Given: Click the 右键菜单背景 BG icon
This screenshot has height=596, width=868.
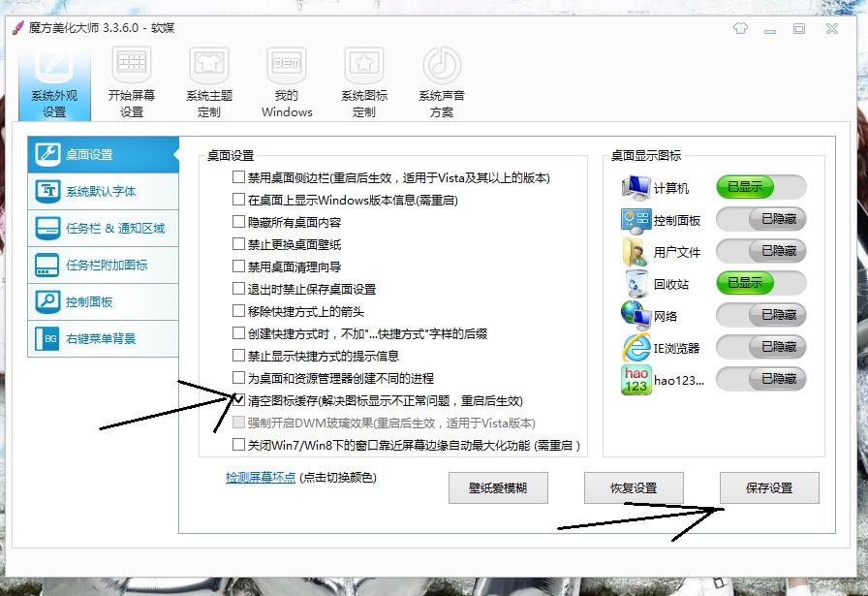Looking at the screenshot, I should point(48,338).
